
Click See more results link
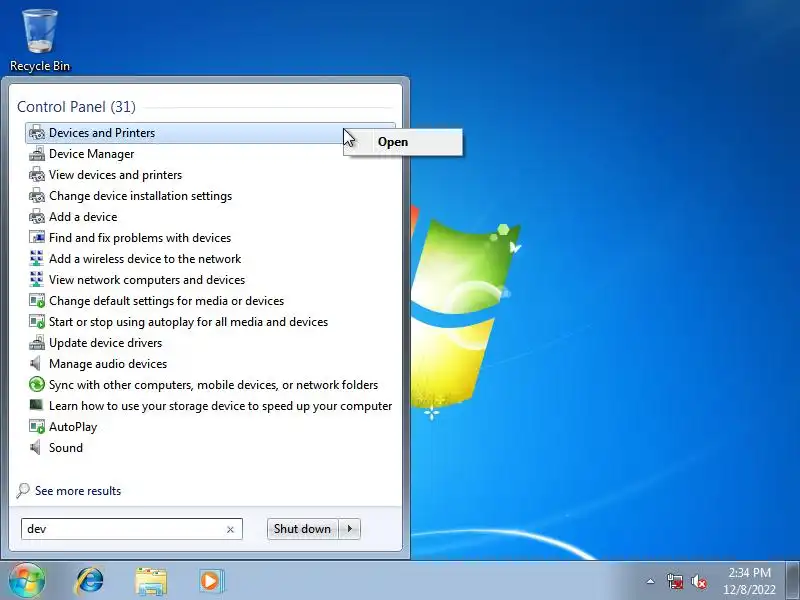pyautogui.click(x=78, y=491)
